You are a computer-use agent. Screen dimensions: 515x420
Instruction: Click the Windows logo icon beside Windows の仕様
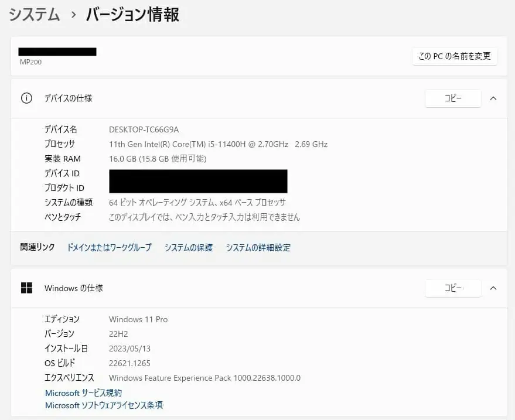tap(26, 288)
